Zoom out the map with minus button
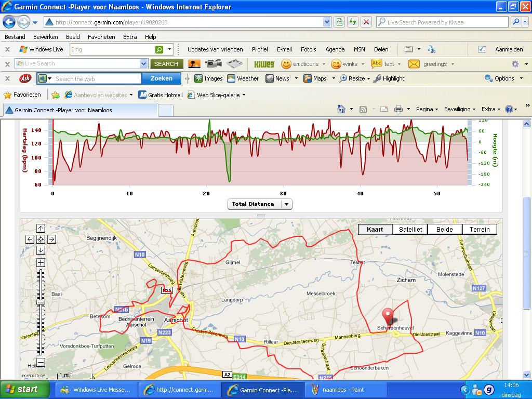This screenshot has height=399, width=532. click(x=41, y=362)
